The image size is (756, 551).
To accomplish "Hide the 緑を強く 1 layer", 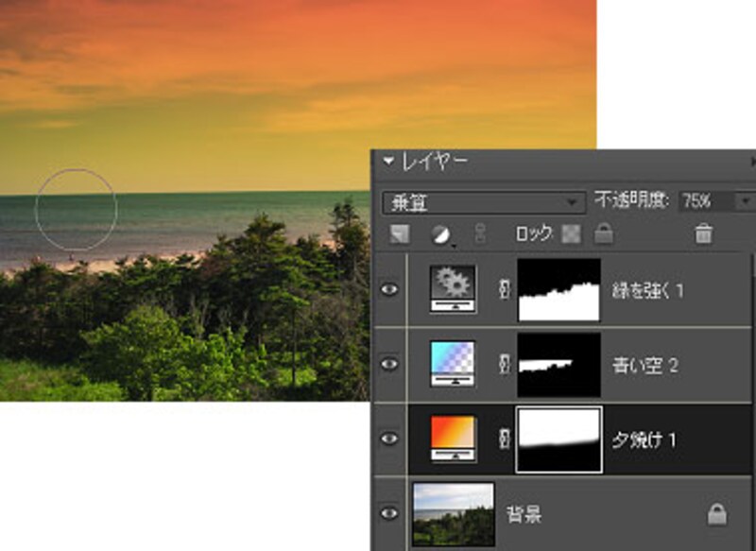I will tap(389, 289).
